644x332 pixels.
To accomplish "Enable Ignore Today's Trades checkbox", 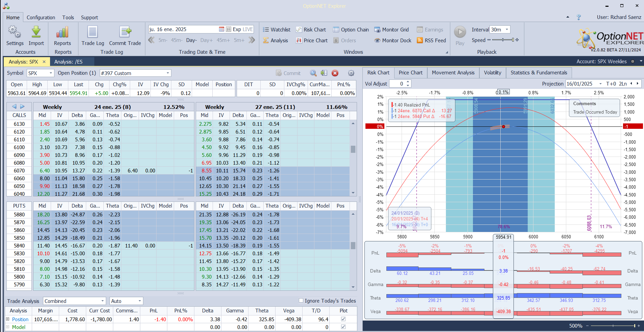I will pos(301,301).
